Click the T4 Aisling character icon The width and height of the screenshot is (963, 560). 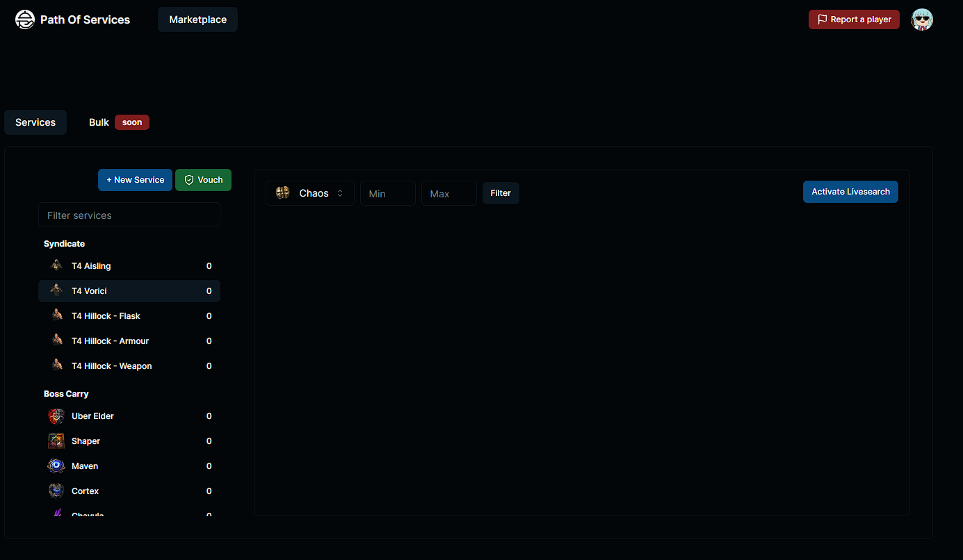point(56,265)
